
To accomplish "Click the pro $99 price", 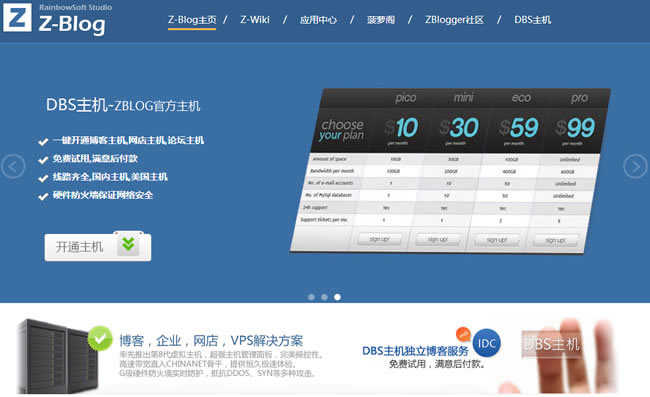I will [x=575, y=128].
